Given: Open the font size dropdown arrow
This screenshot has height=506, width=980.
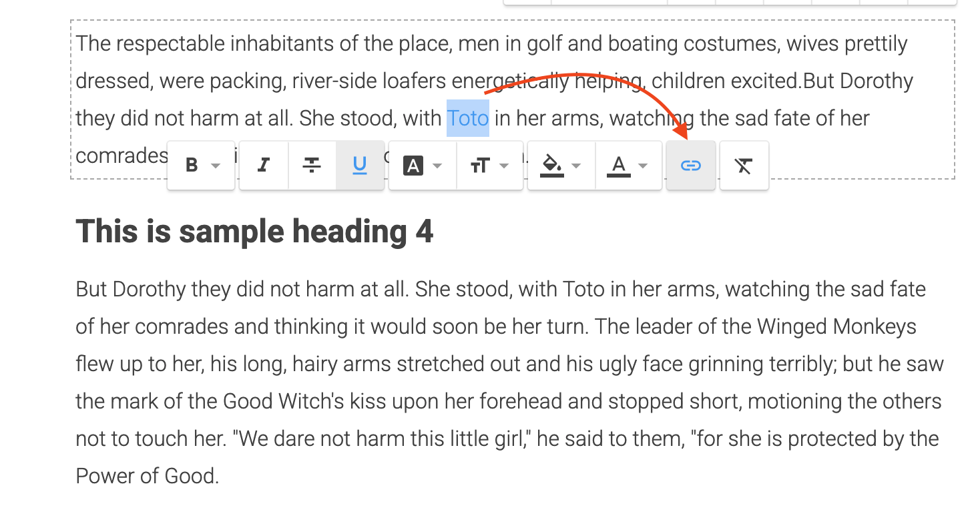Looking at the screenshot, I should tap(504, 166).
